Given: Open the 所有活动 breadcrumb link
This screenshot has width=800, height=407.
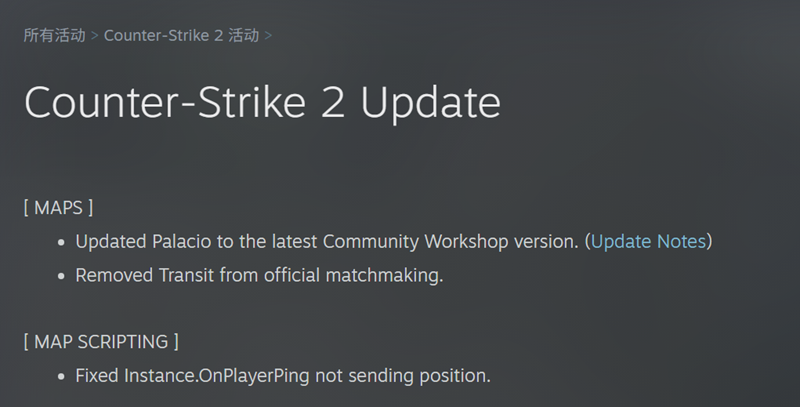Looking at the screenshot, I should pyautogui.click(x=53, y=36).
